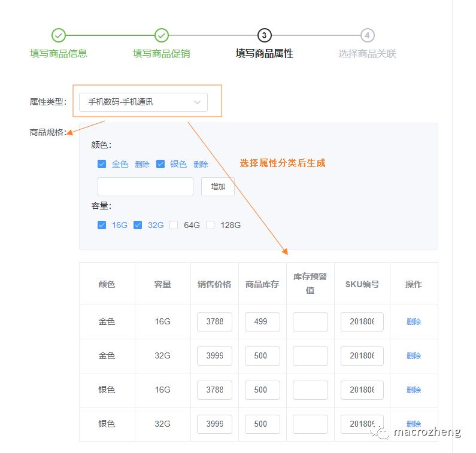Click the 容量 table column header
Screen dimensions: 476x453
tap(163, 284)
